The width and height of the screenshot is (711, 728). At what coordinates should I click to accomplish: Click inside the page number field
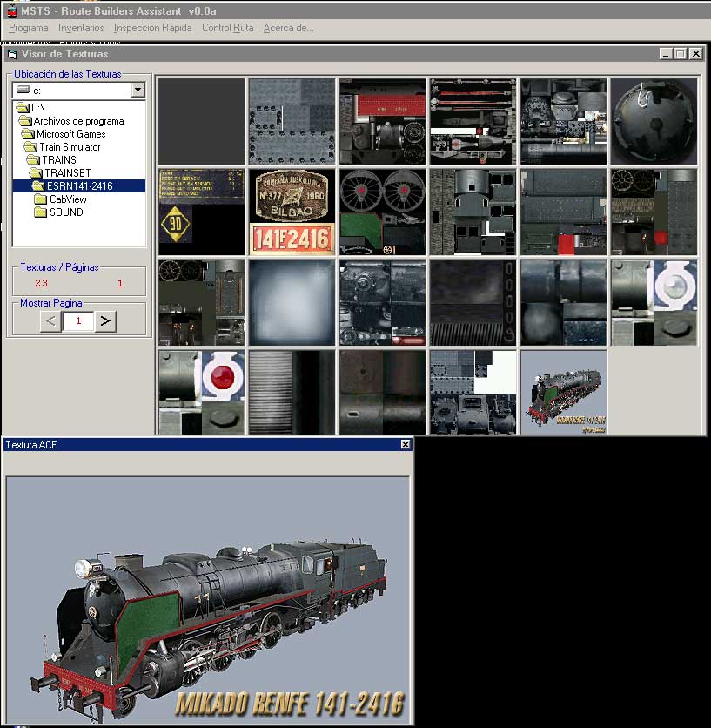click(79, 320)
